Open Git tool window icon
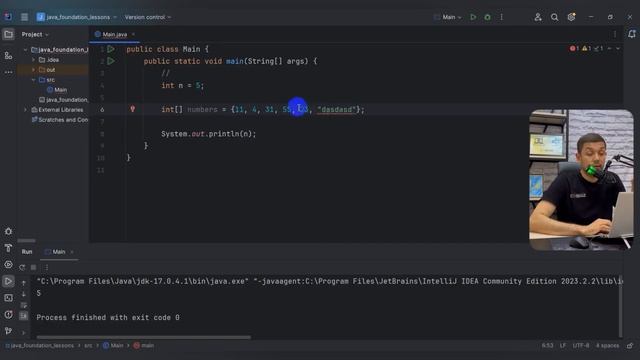Image resolution: width=640 pixels, height=360 pixels. coord(8,331)
